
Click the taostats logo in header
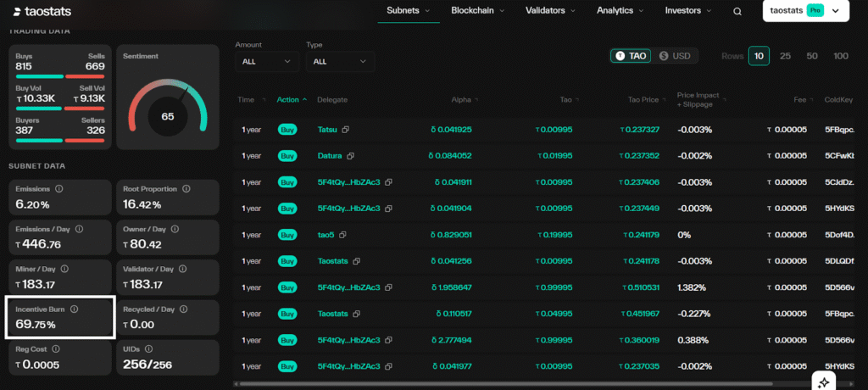42,11
